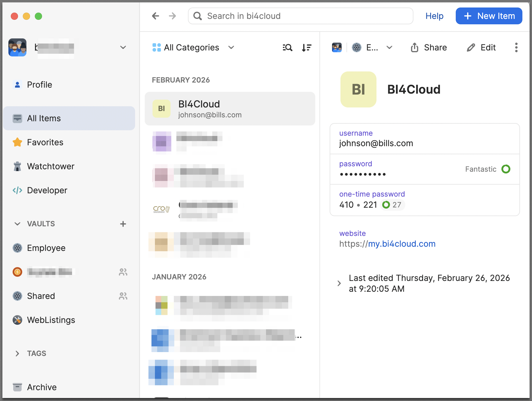Select the list item with cro logo
Image resolution: width=532 pixels, height=401 pixels.
[x=230, y=209]
